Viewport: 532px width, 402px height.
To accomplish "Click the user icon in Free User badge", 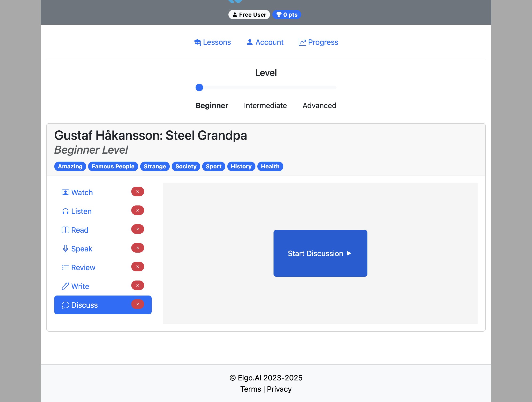I will click(235, 15).
